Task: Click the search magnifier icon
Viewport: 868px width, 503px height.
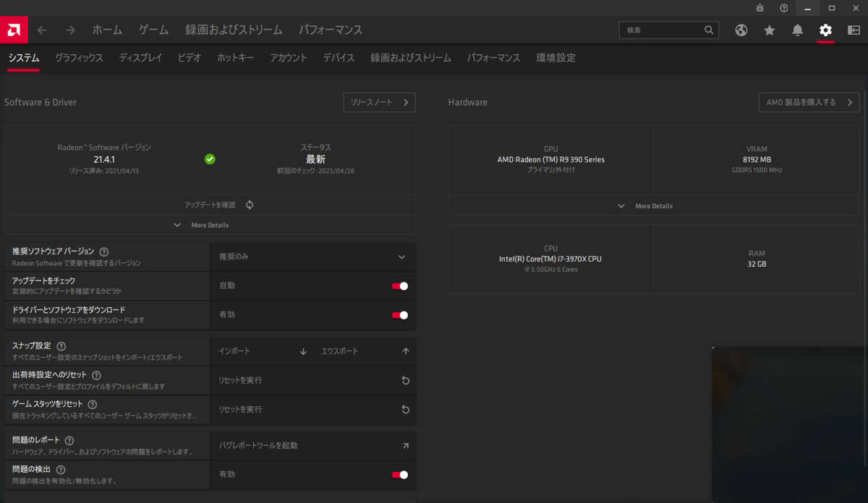Action: tap(710, 30)
